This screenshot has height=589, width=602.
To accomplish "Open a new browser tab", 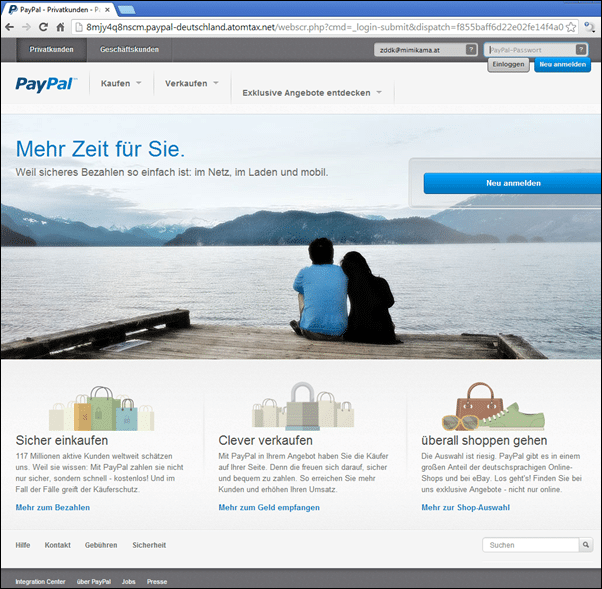I will [x=126, y=10].
